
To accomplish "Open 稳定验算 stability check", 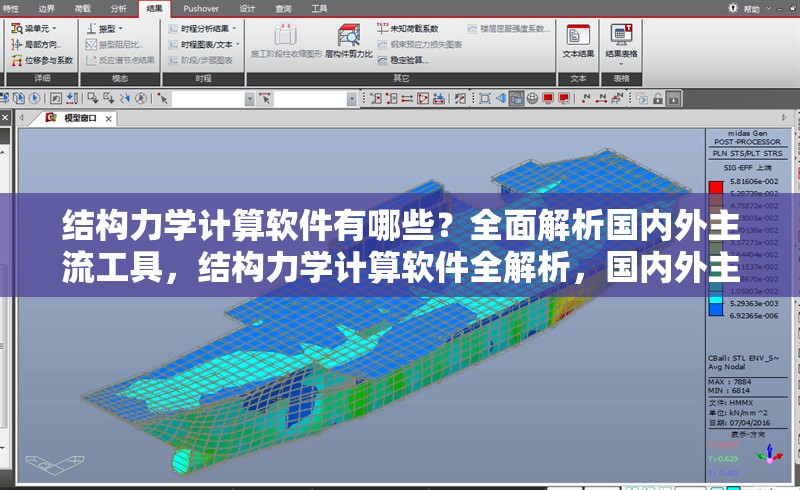I will [x=403, y=60].
